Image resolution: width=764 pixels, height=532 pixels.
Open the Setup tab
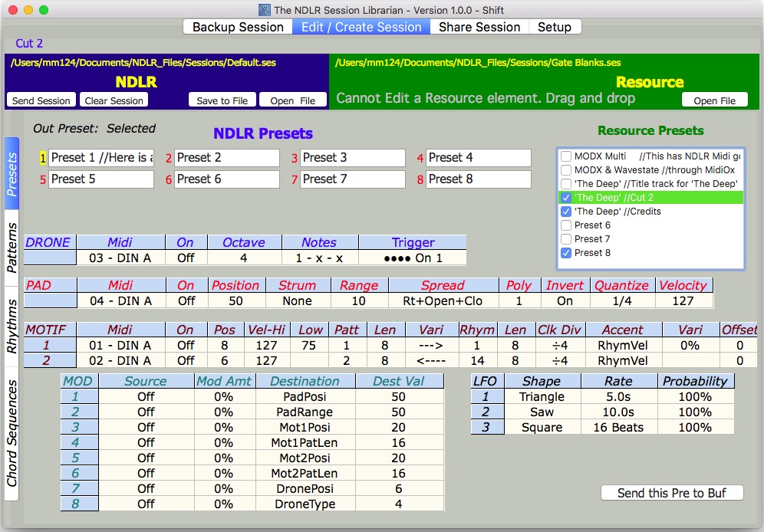pos(555,27)
